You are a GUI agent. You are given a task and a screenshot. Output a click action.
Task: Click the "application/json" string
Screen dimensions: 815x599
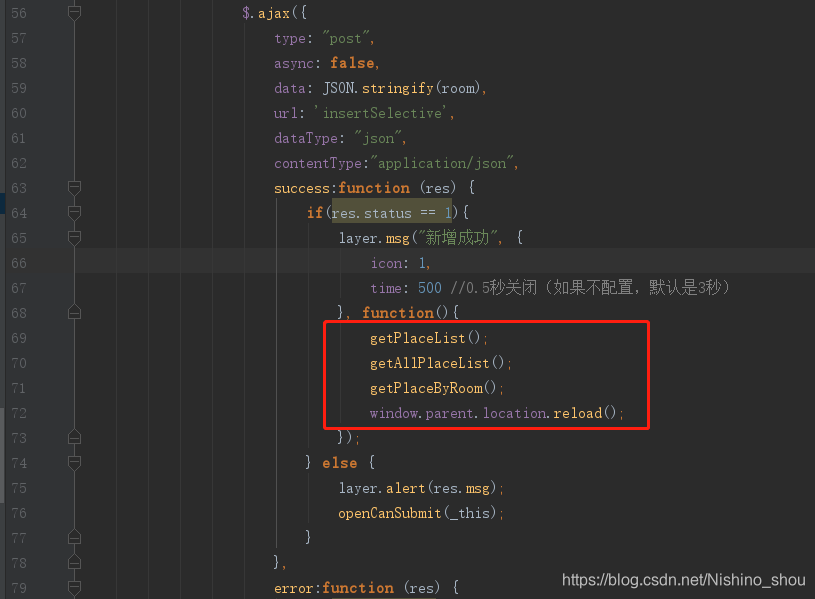coord(442,163)
